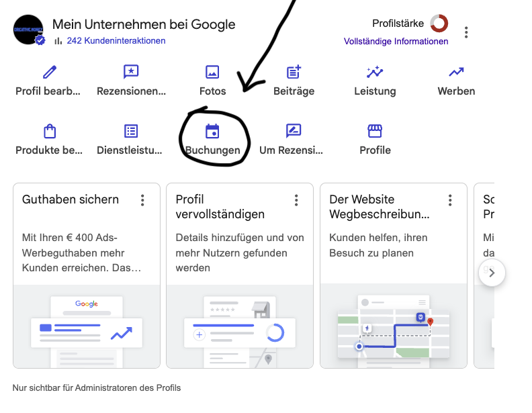Click the Werben label

(x=456, y=91)
